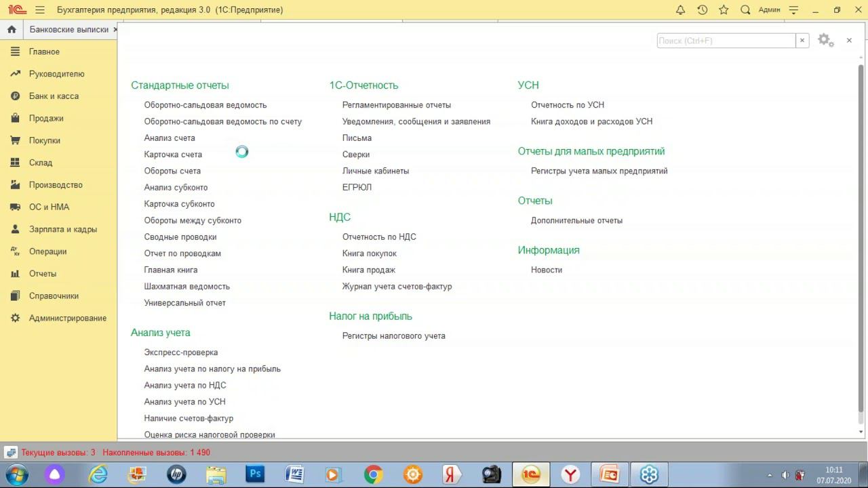Click the magnifier search icon in title bar

745,10
